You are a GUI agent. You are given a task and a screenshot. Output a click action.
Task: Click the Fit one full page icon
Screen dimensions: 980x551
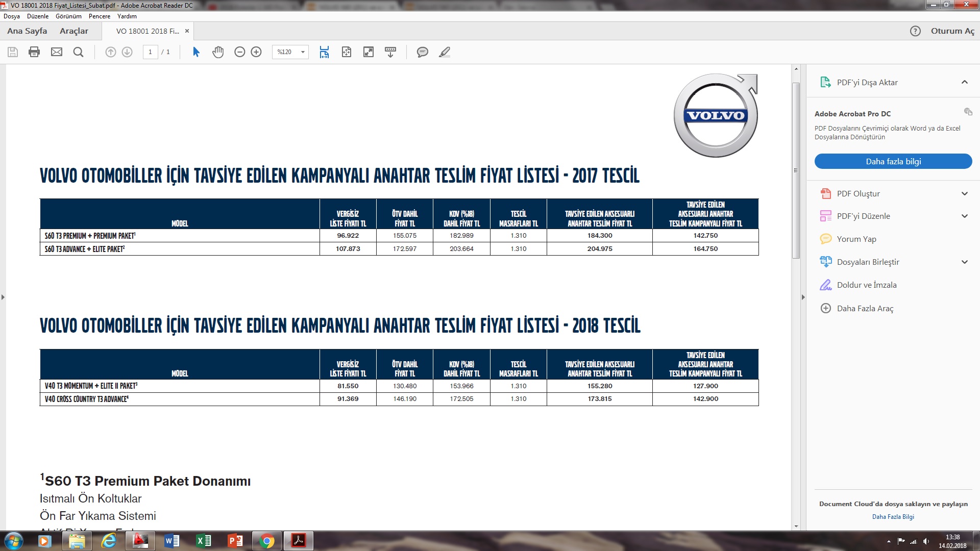[x=347, y=52]
